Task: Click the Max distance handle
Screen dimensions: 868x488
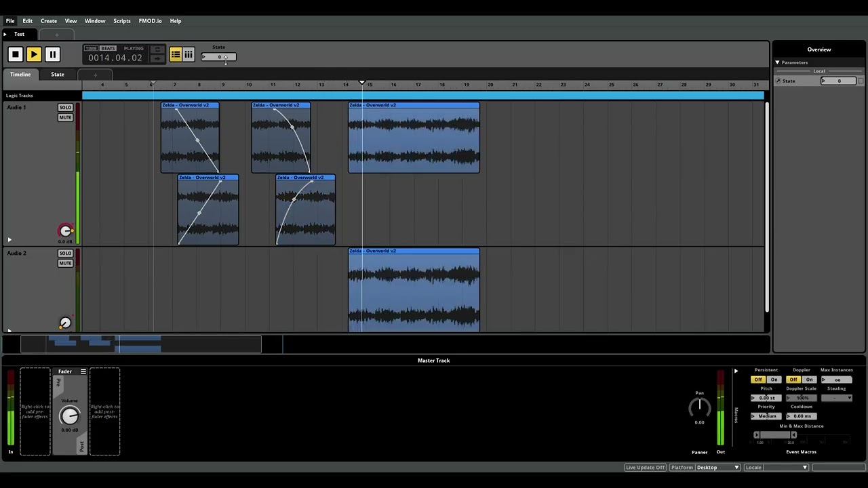Action: tap(793, 434)
